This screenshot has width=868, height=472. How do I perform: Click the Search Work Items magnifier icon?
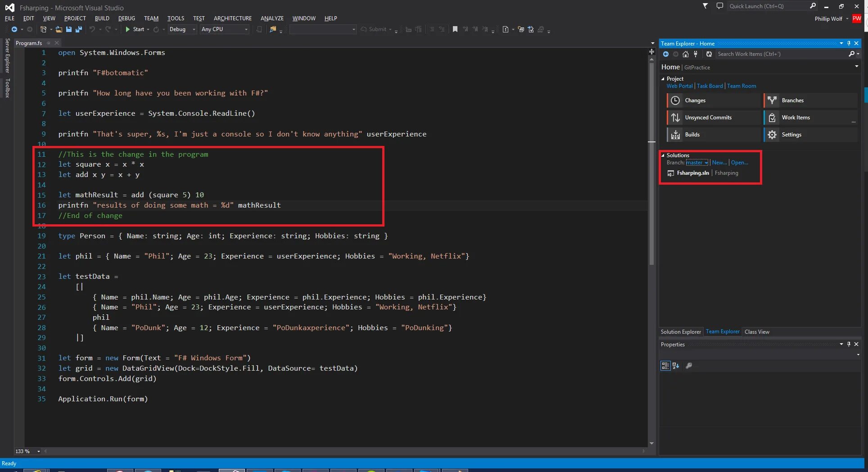point(852,54)
